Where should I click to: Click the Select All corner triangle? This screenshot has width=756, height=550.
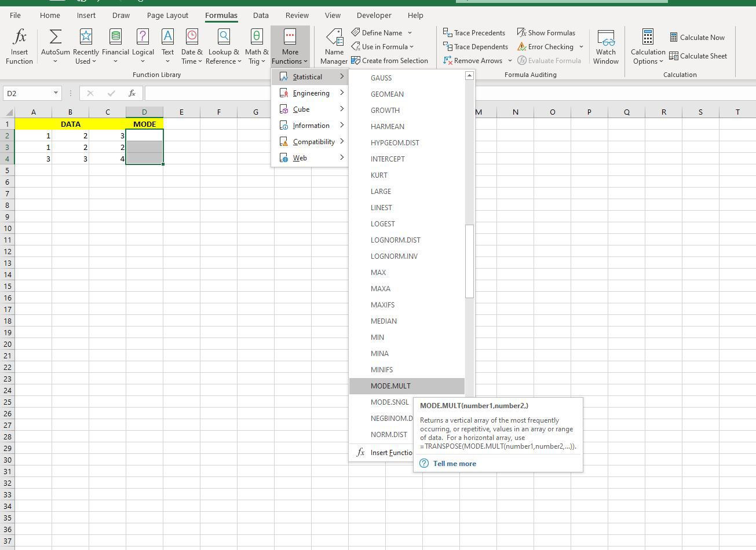click(x=8, y=112)
